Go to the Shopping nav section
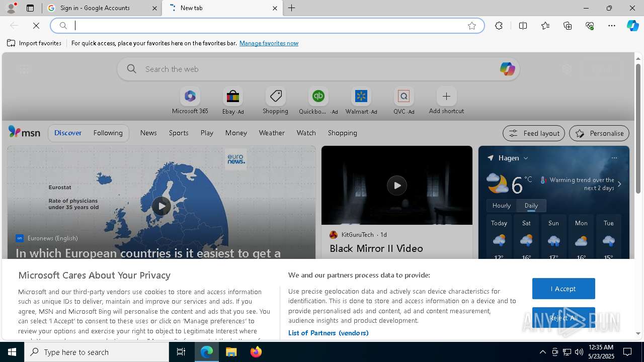Image resolution: width=644 pixels, height=362 pixels. click(x=342, y=133)
